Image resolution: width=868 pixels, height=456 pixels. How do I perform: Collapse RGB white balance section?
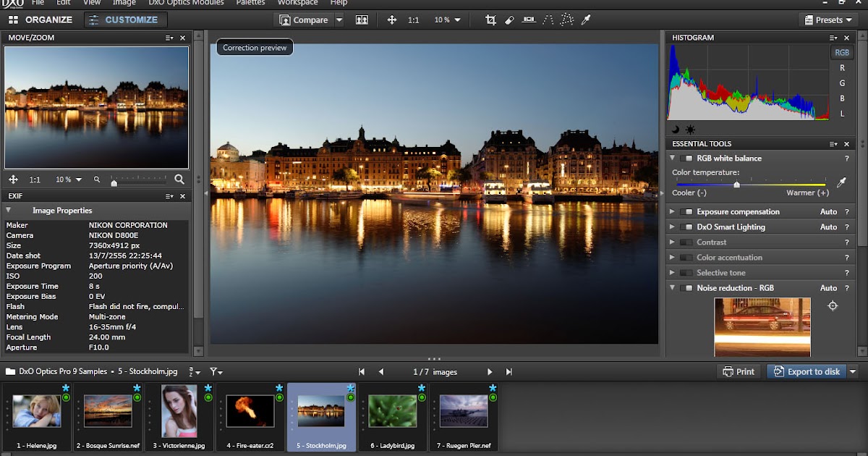(672, 159)
